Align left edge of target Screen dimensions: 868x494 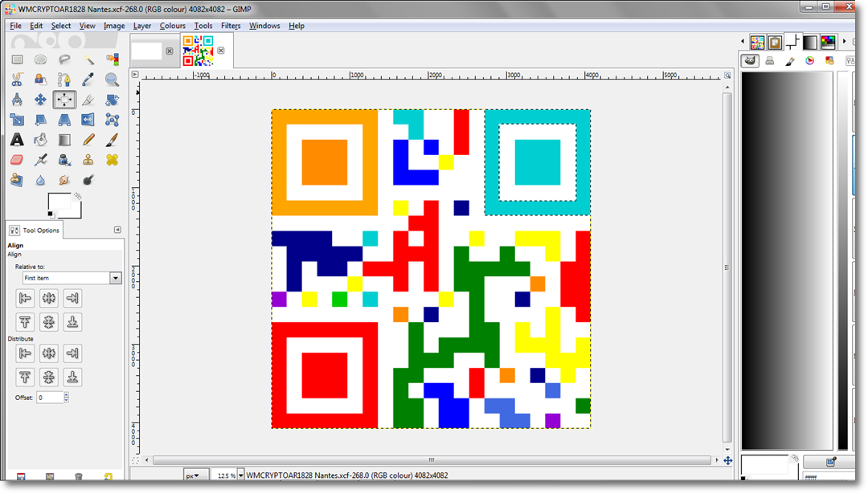point(25,298)
